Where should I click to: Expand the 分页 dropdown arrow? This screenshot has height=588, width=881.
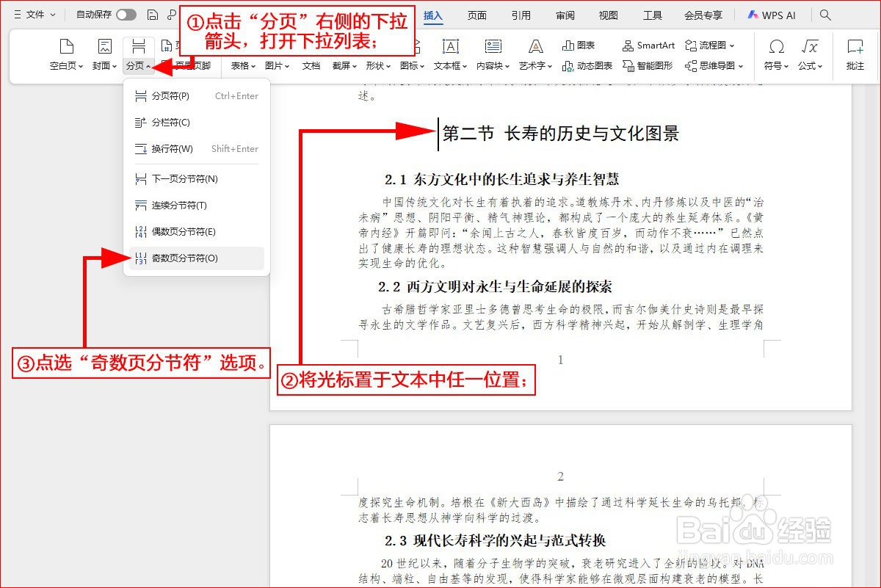coord(148,65)
